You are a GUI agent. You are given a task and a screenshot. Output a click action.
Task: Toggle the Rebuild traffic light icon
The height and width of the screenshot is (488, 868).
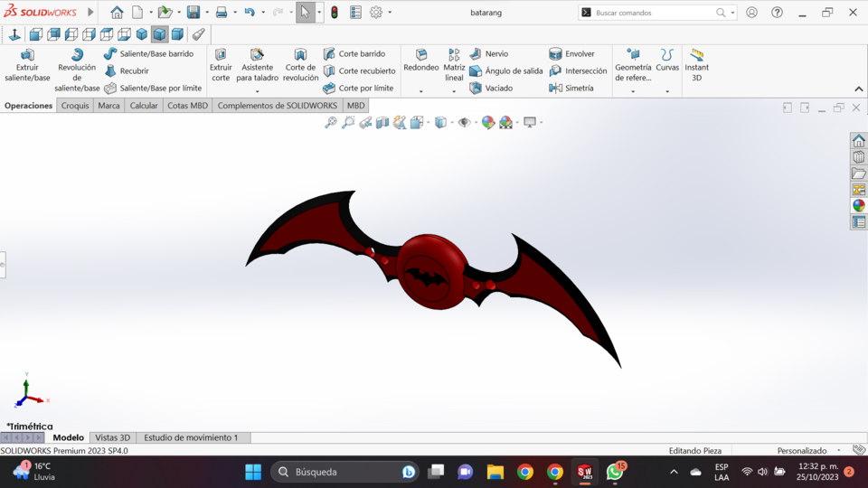pyautogui.click(x=335, y=12)
